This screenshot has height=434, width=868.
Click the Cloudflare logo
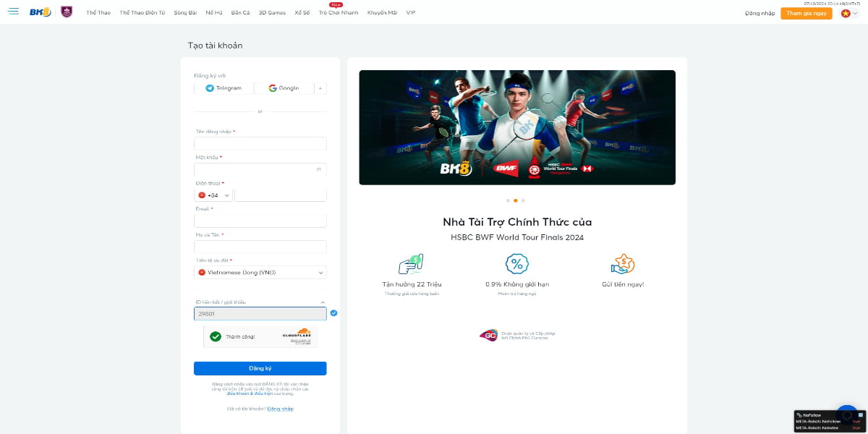coord(297,334)
